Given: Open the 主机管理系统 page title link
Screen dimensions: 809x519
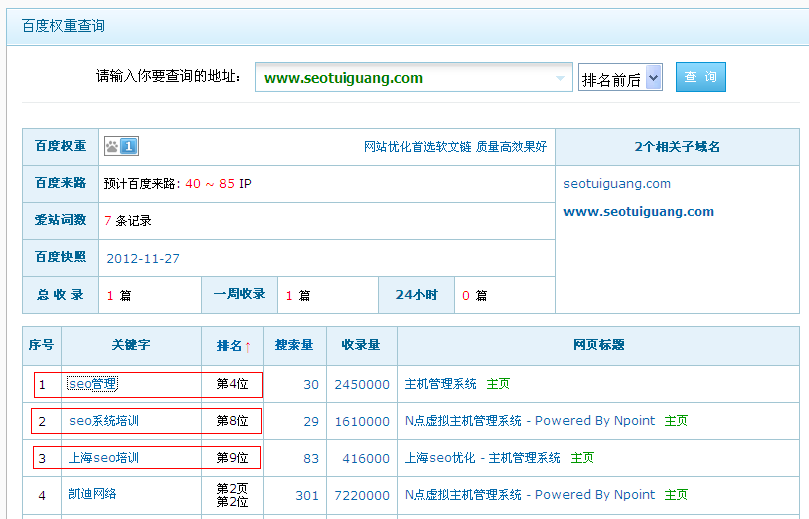Looking at the screenshot, I should click(x=440, y=384).
